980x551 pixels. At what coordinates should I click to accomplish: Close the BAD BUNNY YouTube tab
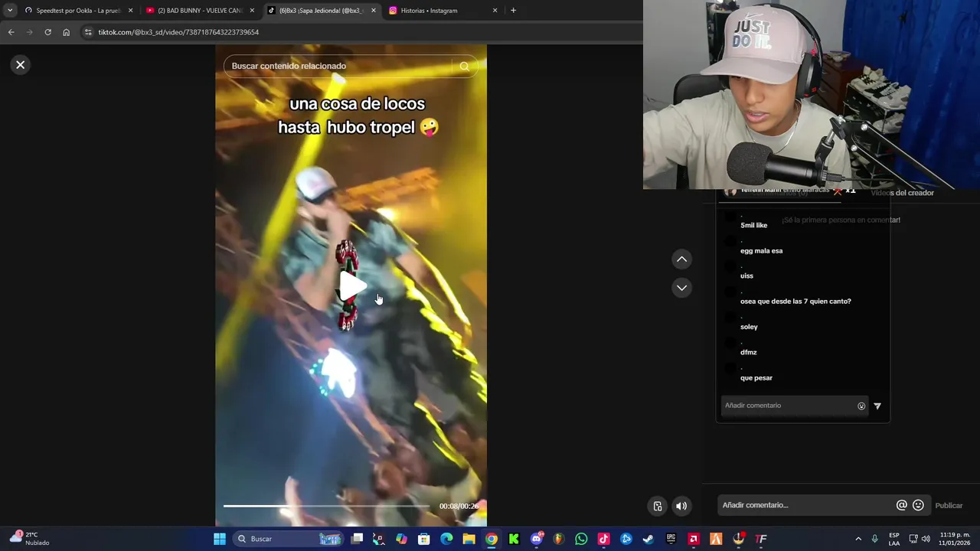coord(252,11)
